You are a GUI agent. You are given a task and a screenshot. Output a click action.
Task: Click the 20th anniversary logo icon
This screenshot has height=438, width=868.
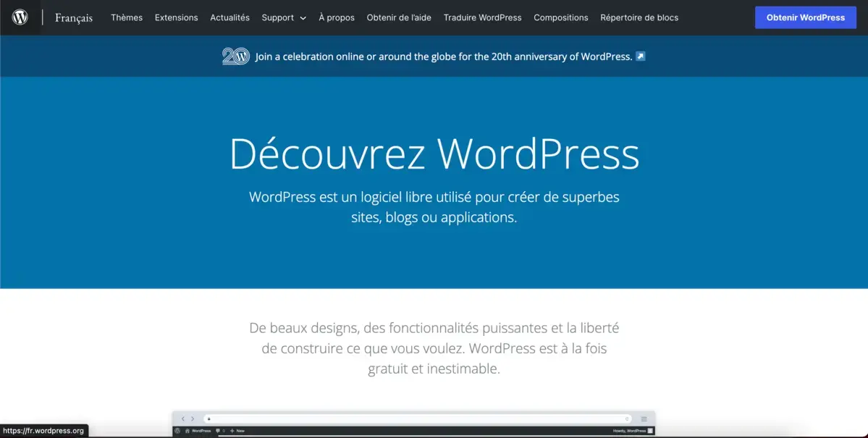[236, 56]
